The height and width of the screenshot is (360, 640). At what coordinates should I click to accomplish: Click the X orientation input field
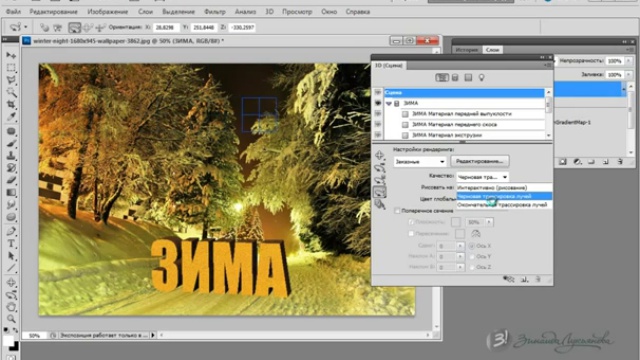pos(165,27)
